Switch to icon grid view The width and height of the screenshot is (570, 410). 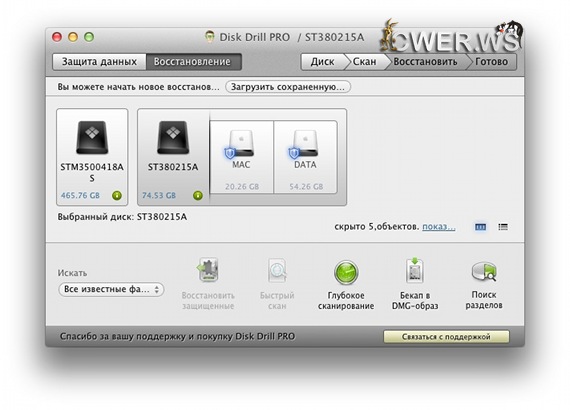(481, 227)
